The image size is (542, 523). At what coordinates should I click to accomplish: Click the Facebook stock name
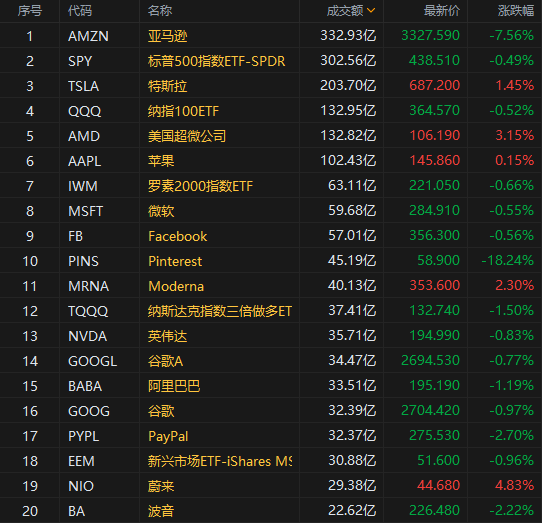[177, 236]
